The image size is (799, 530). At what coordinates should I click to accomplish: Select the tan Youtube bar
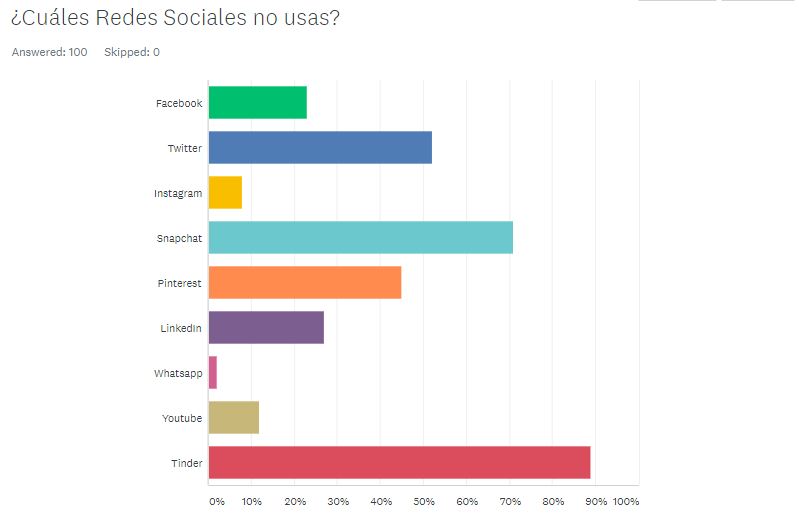pos(234,418)
